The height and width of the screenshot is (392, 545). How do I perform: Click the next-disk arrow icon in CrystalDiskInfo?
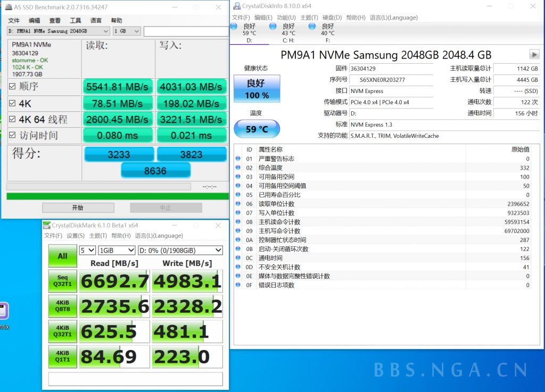[534, 54]
